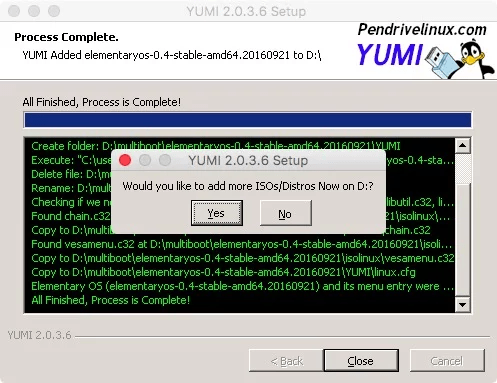The width and height of the screenshot is (497, 383).
Task: Click the Pendrivelinux.com header text
Action: (422, 30)
